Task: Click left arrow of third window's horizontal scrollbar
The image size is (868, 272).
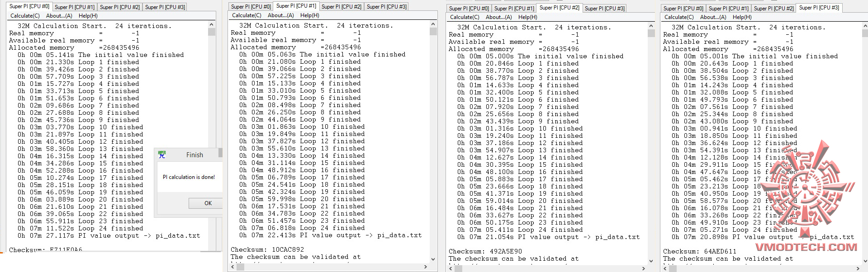Action: point(451,269)
